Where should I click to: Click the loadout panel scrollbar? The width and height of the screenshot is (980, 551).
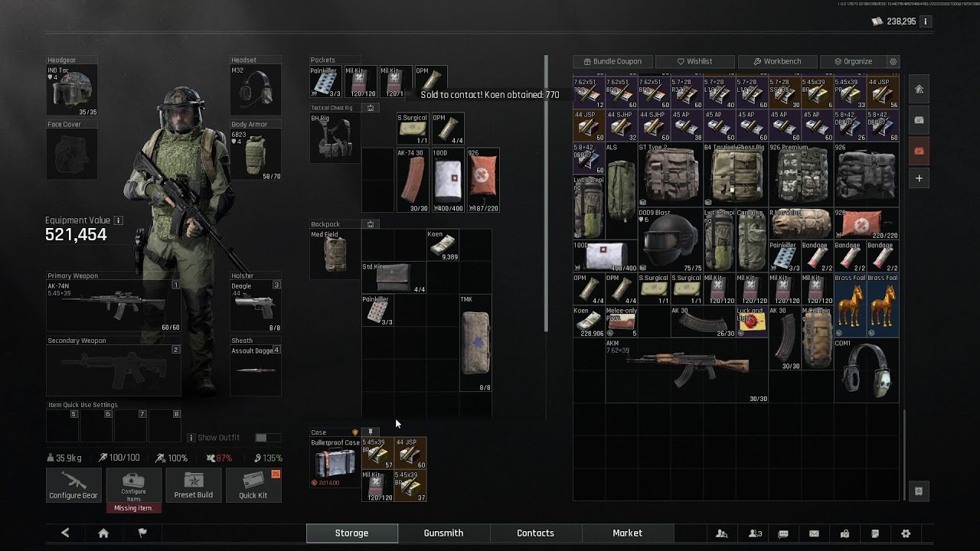tap(546, 194)
